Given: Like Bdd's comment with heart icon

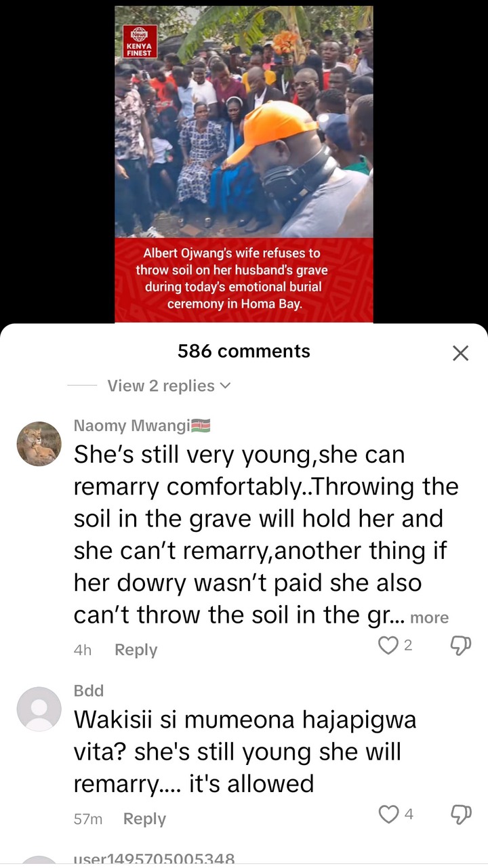Looking at the screenshot, I should pyautogui.click(x=388, y=814).
